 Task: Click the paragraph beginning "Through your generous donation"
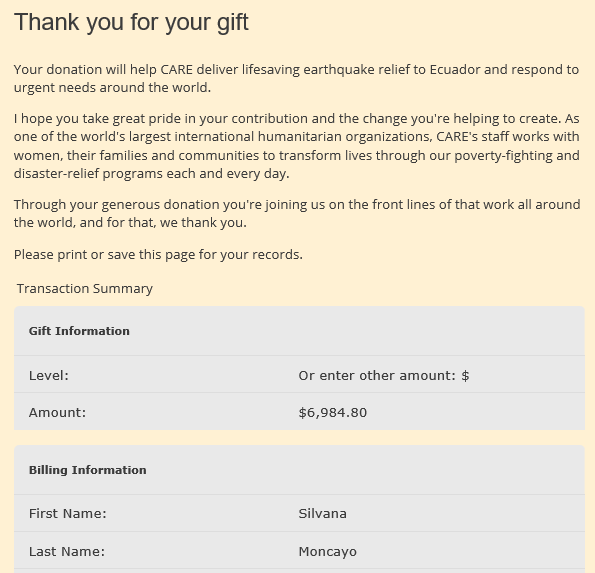pyautogui.click(x=297, y=213)
